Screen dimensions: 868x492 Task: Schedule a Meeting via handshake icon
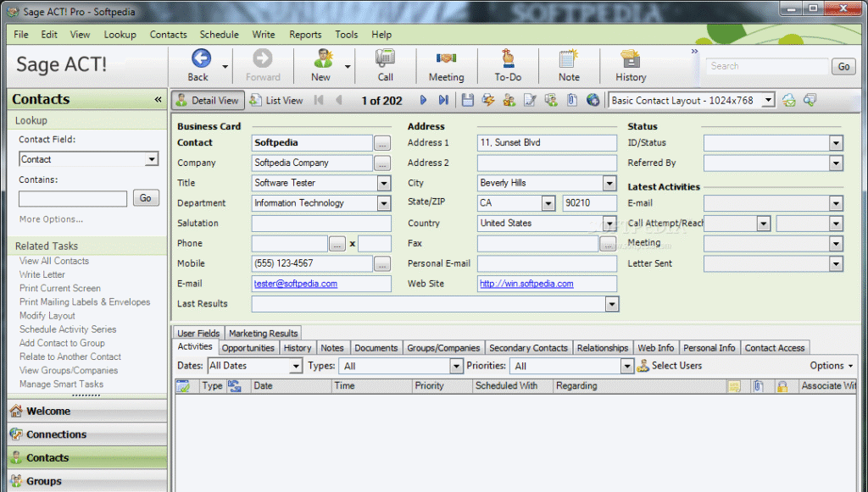coord(446,58)
